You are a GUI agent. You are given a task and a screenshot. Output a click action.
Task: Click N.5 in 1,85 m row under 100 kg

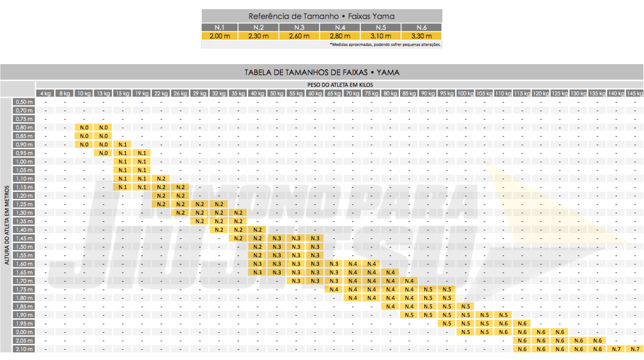466,307
